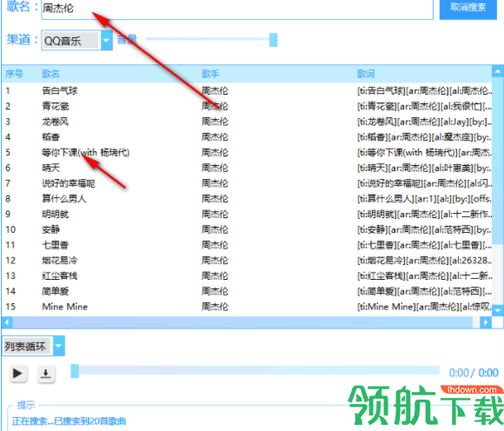Select the song 青花瓷
This screenshot has width=504, height=431.
coord(56,106)
